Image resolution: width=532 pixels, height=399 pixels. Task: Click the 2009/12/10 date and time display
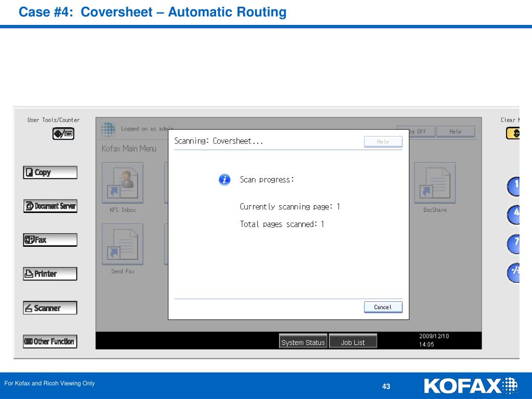click(x=434, y=340)
